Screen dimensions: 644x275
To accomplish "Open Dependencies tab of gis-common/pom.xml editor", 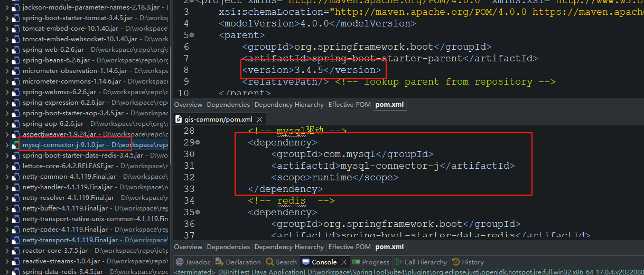I will tap(228, 247).
